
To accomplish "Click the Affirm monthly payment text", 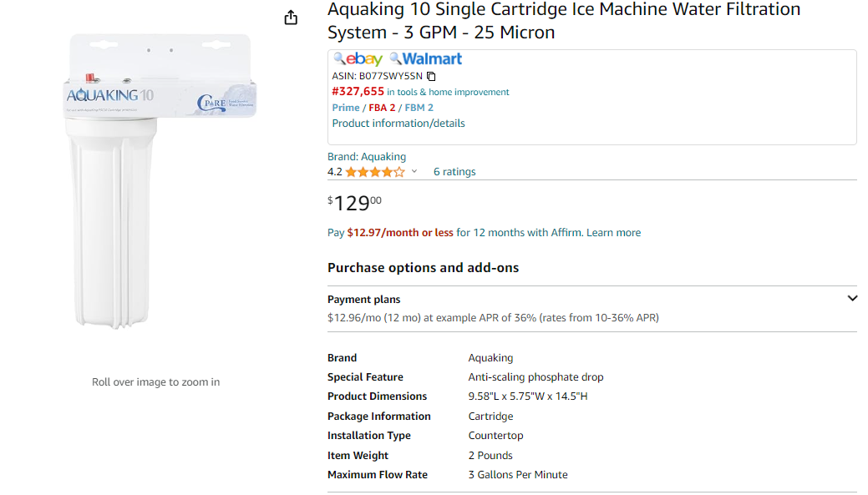I will click(399, 233).
